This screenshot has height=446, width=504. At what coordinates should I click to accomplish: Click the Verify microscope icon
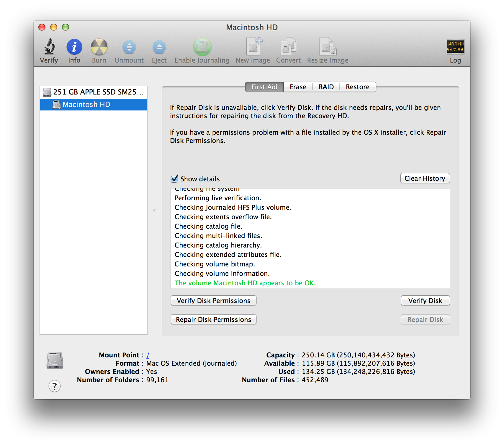tap(49, 47)
